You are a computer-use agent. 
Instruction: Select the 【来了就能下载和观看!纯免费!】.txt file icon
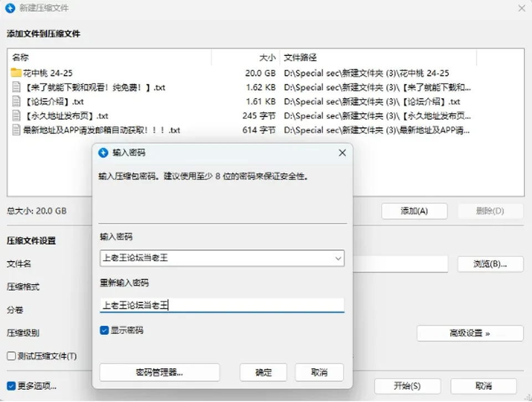tap(16, 87)
